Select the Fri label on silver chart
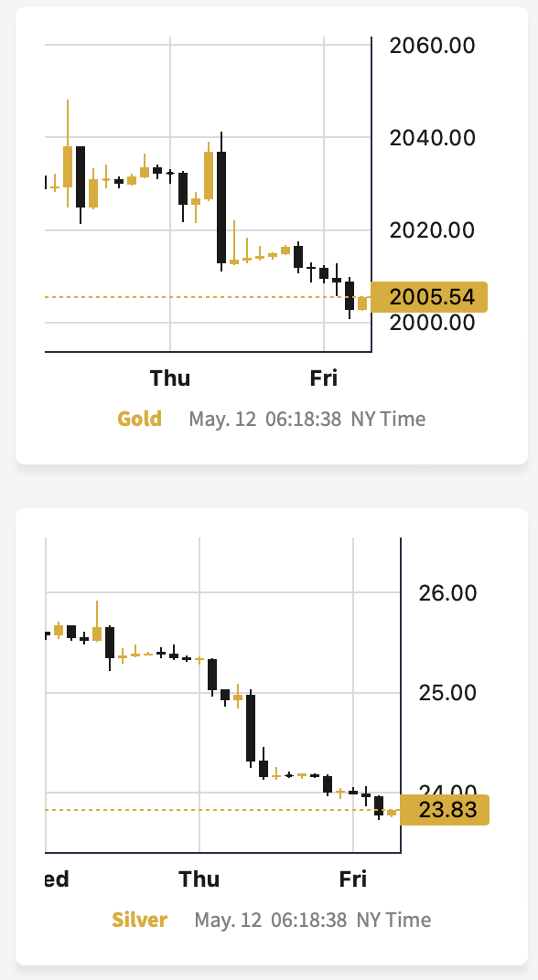 click(353, 879)
